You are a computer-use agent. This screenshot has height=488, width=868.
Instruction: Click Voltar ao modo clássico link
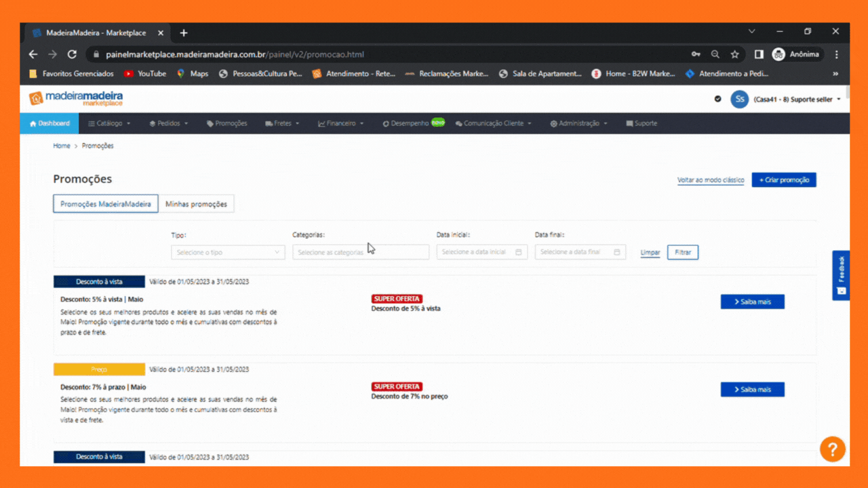point(711,180)
